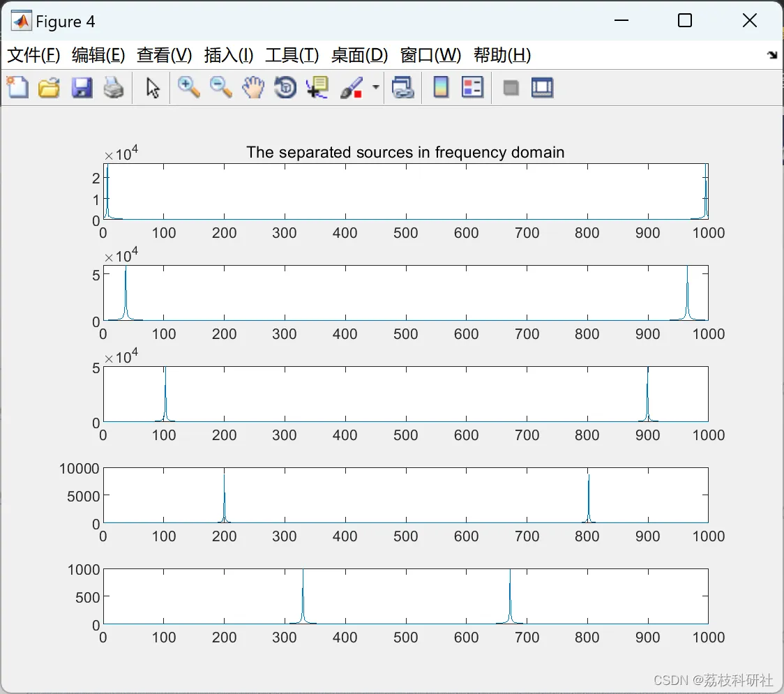The height and width of the screenshot is (694, 784).
Task: Click the Link Plot icon
Action: [x=403, y=87]
